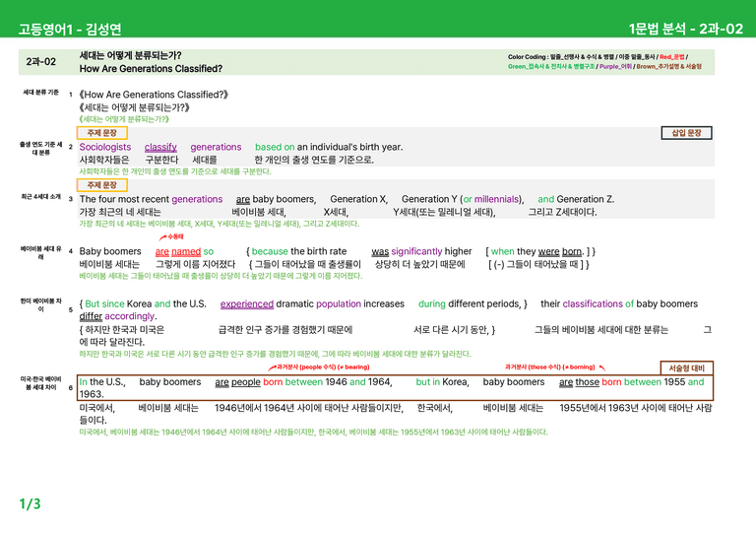The image size is (756, 535).
Task: Click the header title '고등영어1 - 김성연'
Action: [70, 29]
